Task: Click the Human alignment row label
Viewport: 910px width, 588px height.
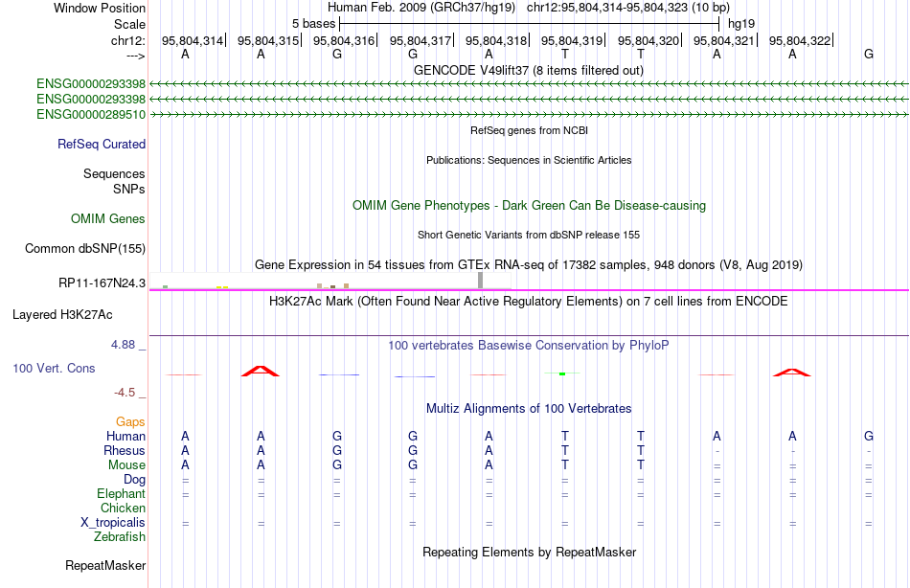Action: click(x=125, y=437)
